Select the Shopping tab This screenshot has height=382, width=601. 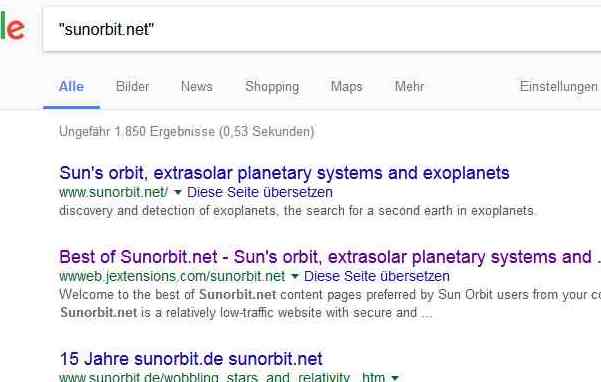pyautogui.click(x=272, y=87)
